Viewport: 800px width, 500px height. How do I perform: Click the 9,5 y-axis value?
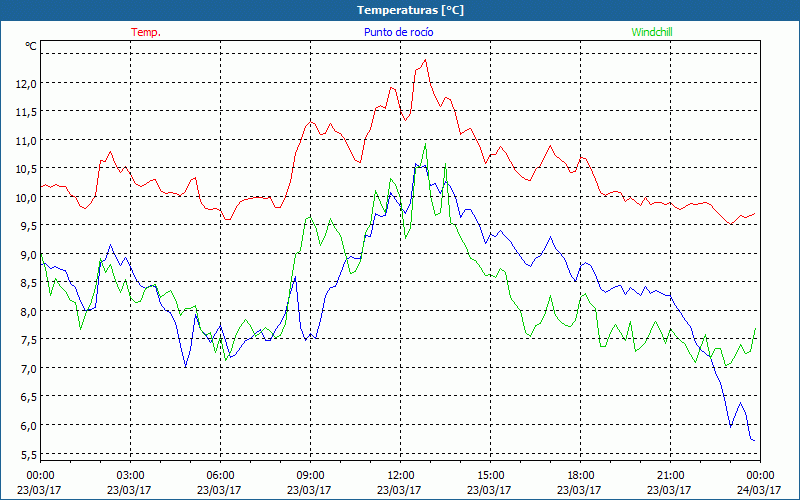click(28, 227)
